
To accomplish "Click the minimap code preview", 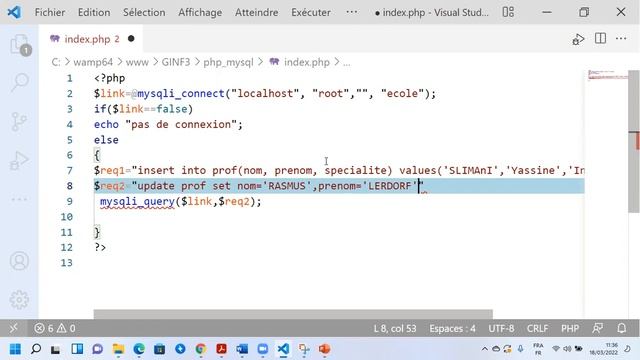I will (607, 75).
